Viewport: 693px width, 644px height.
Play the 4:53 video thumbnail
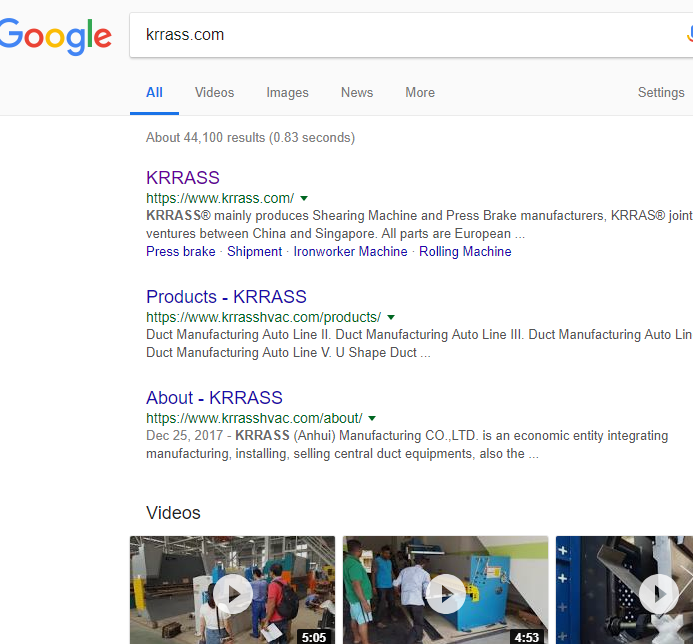pos(446,590)
